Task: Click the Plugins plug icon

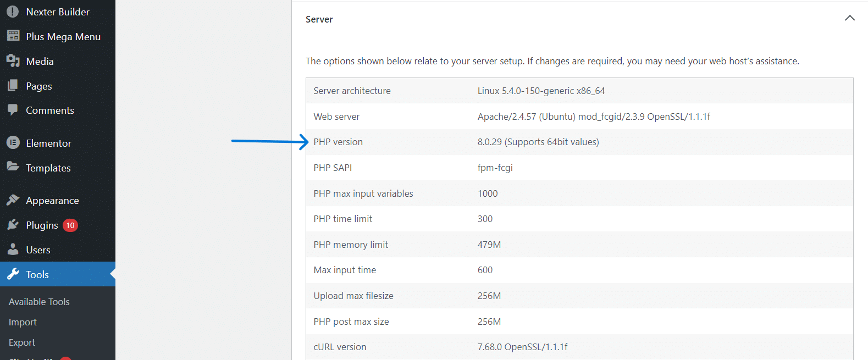Action: [13, 225]
